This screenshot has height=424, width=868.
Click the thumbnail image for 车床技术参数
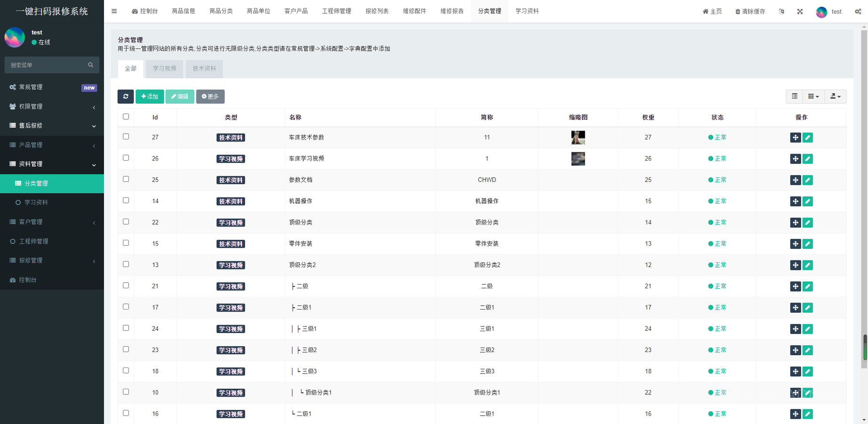tap(578, 138)
